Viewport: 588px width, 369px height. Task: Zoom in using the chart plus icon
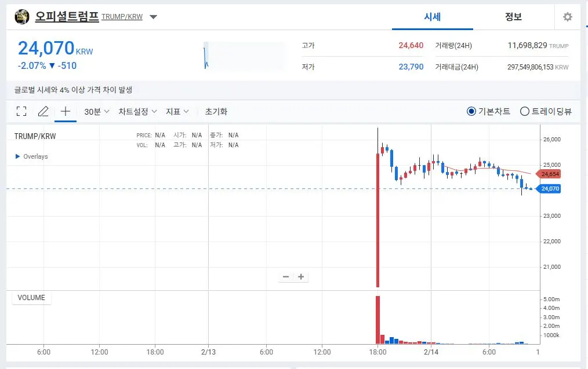pyautogui.click(x=301, y=277)
